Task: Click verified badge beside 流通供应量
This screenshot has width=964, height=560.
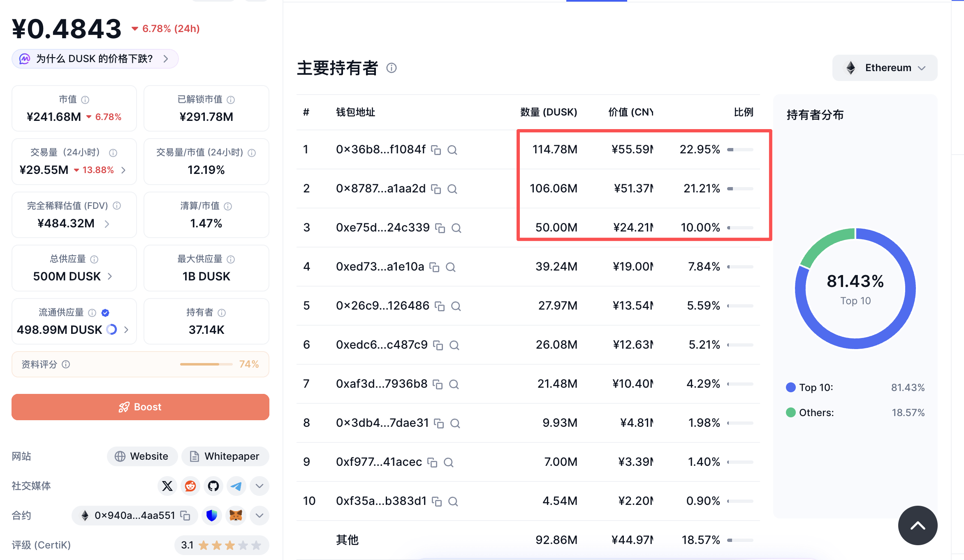Action: point(105,313)
